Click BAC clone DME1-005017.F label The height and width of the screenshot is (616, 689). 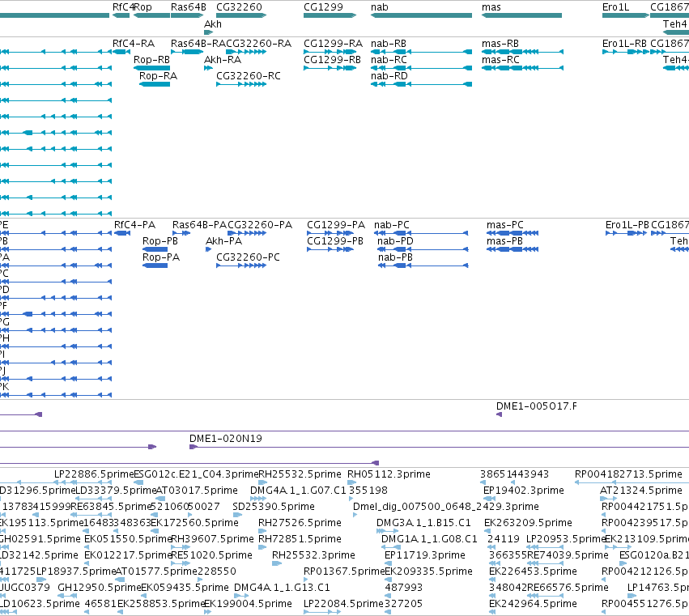[x=537, y=406]
